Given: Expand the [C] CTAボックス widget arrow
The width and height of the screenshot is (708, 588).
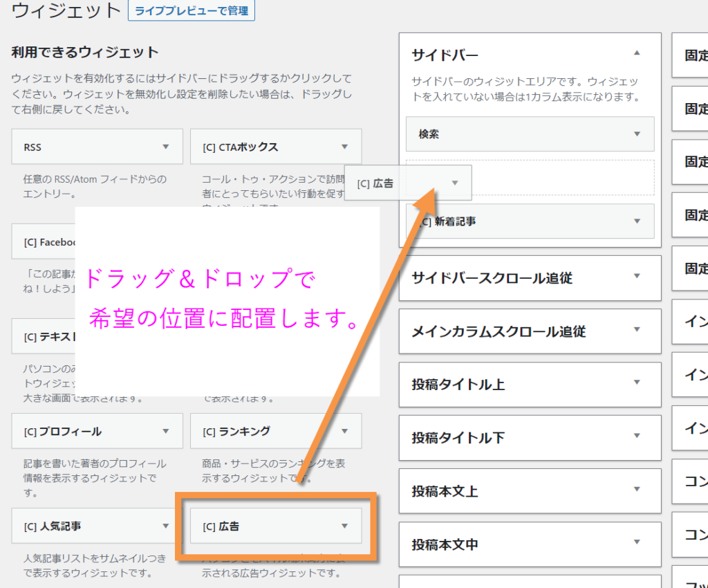Looking at the screenshot, I should (x=344, y=147).
